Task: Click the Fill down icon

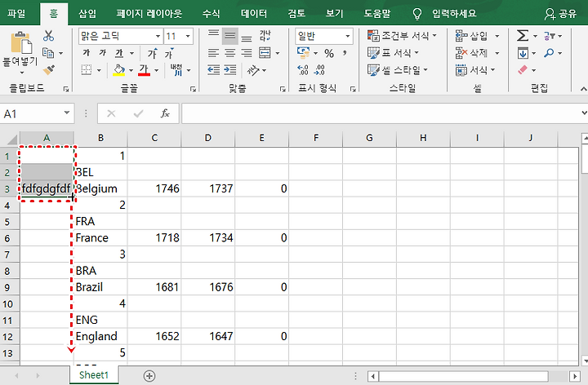Action: coord(523,53)
